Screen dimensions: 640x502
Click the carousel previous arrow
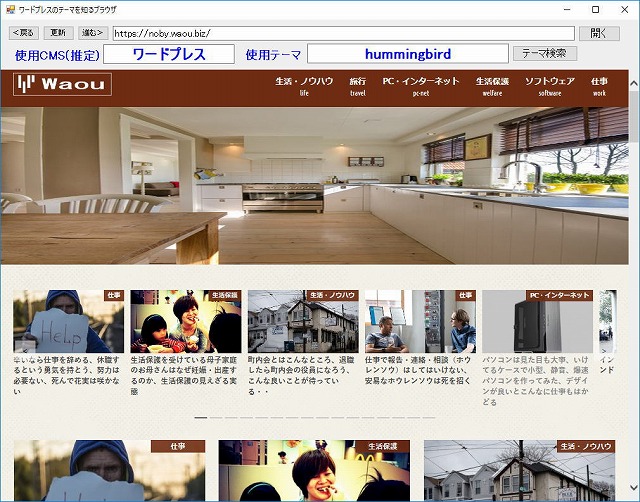[x=24, y=350]
